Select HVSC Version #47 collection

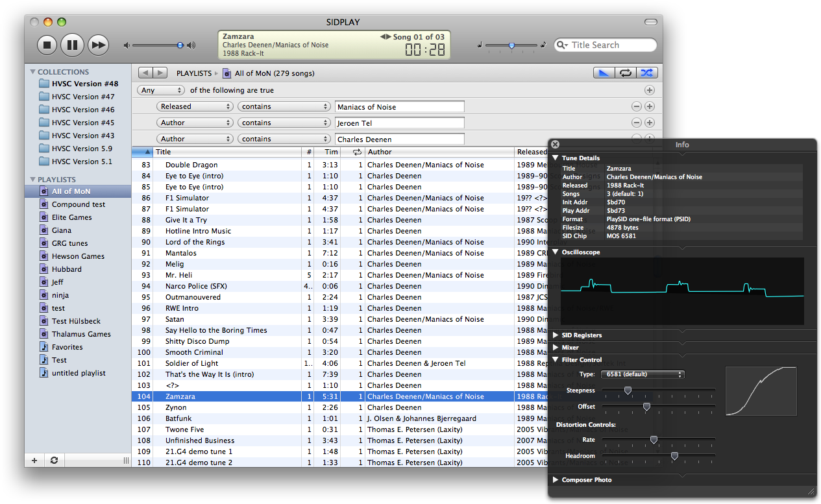coord(83,97)
